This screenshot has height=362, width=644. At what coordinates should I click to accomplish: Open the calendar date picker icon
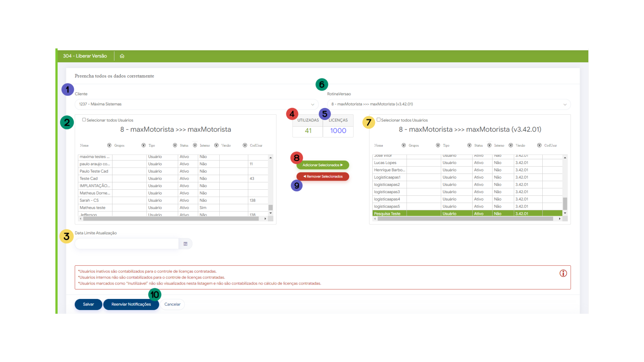tap(185, 244)
